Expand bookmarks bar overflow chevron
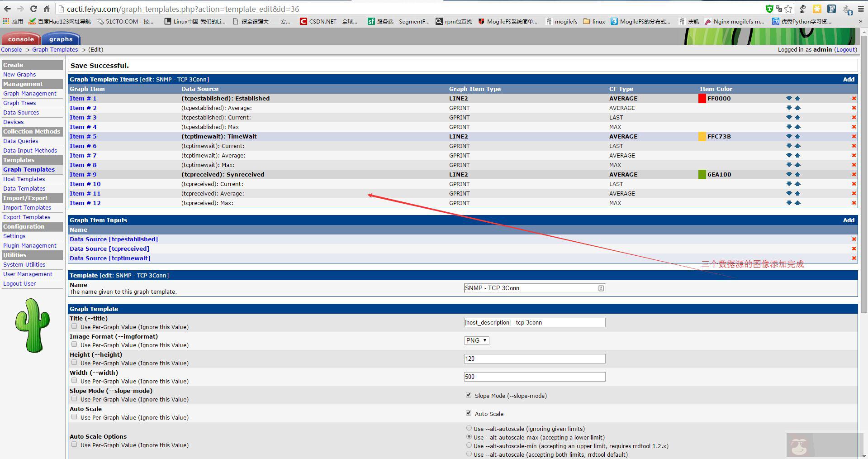 [x=860, y=21]
